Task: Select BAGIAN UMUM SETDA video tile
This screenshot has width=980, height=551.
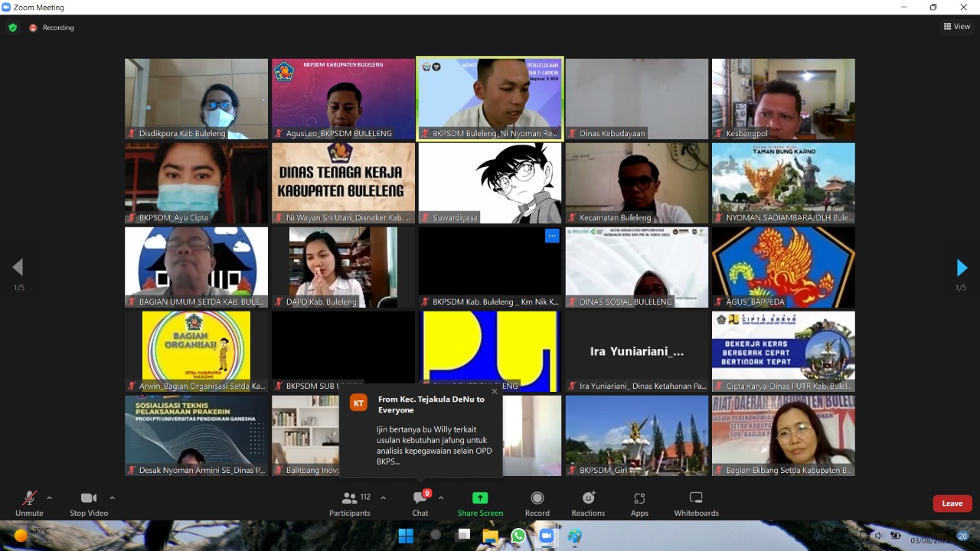Action: point(197,268)
